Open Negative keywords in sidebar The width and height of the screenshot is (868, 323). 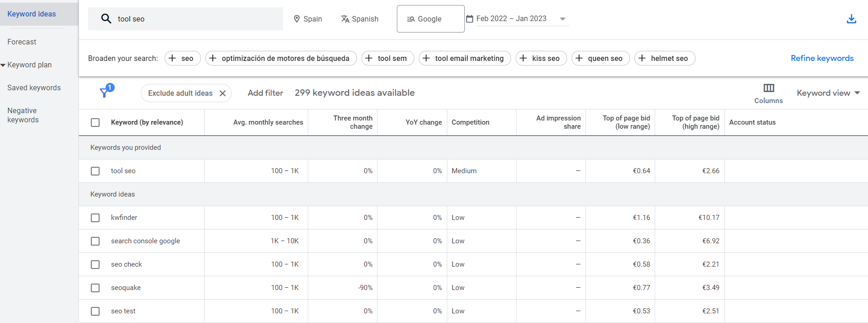click(x=23, y=115)
